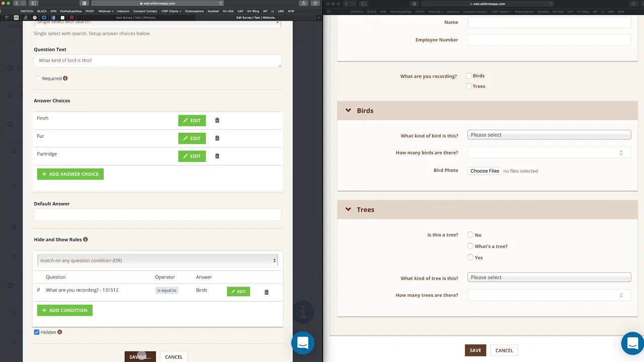Image resolution: width=644 pixels, height=362 pixels.
Task: Check the Birds recording option
Action: (469, 76)
